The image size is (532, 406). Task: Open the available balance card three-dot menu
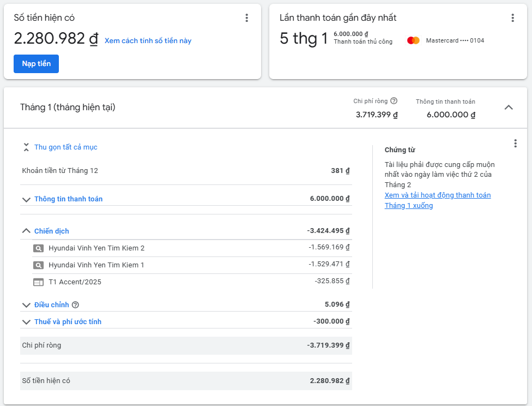246,18
